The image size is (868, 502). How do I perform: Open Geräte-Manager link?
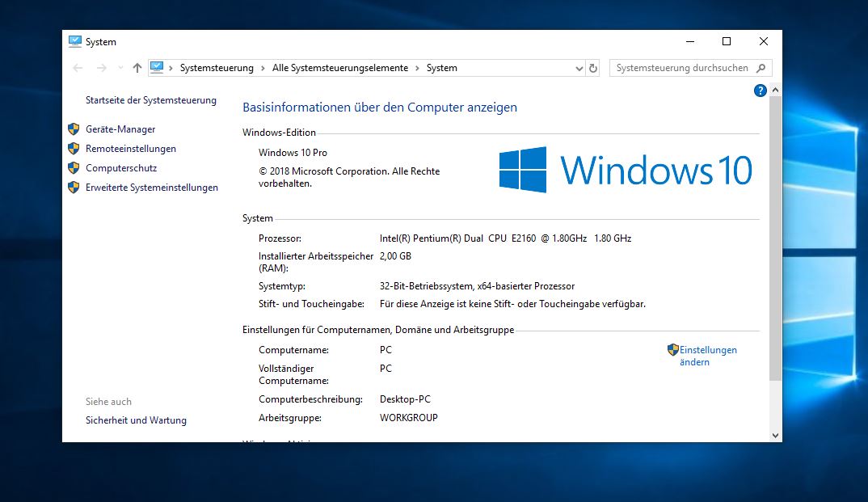pyautogui.click(x=120, y=129)
